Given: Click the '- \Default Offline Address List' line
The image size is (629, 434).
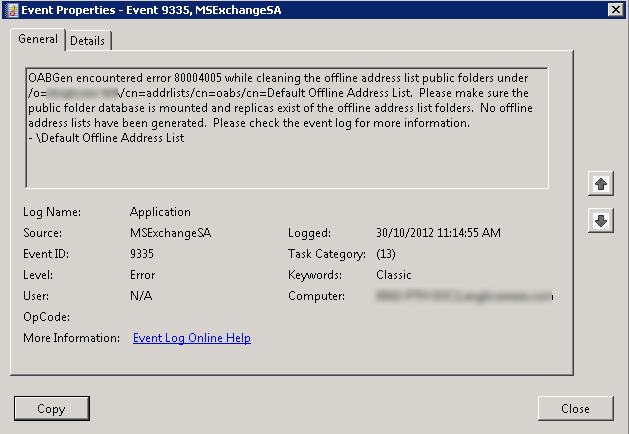Looking at the screenshot, I should (106, 138).
